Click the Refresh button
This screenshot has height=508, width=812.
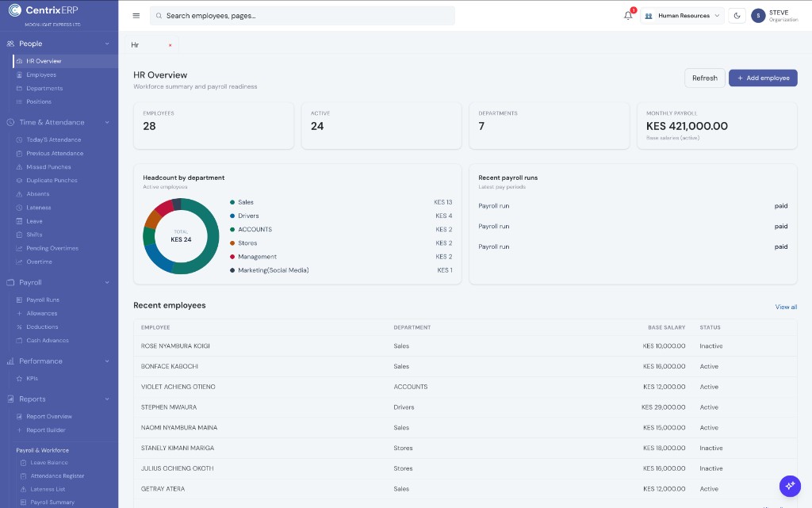[705, 78]
